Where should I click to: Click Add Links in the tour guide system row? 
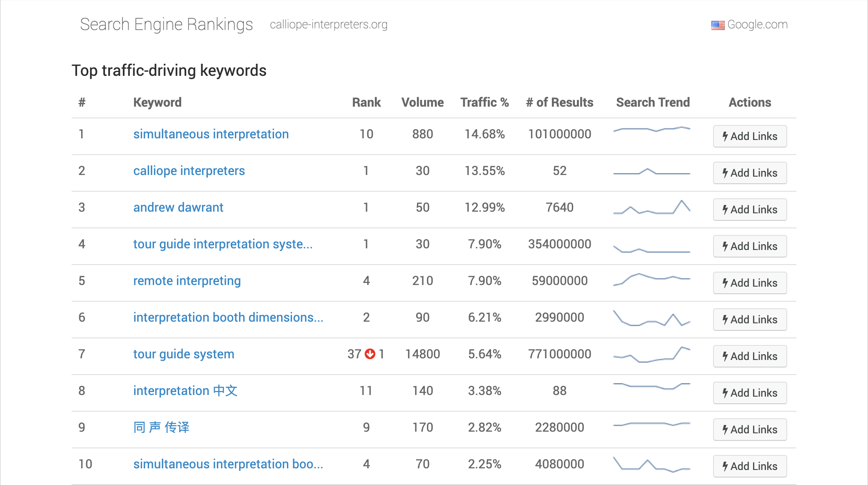click(x=750, y=356)
